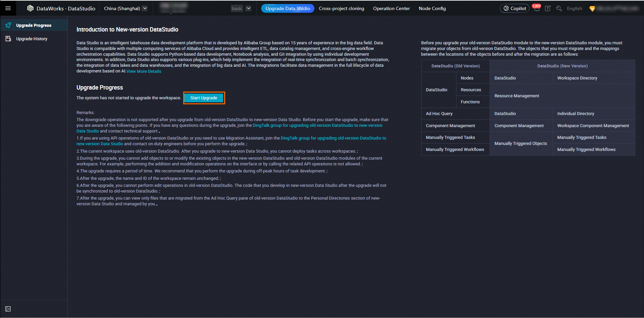Click the wrench settings icon
Screen dimensions: 644x318
point(559,9)
